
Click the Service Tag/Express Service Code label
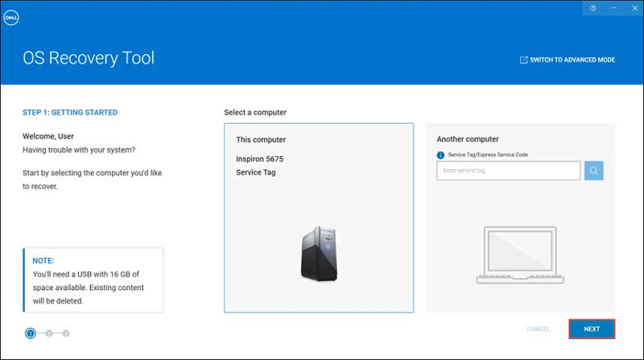488,155
